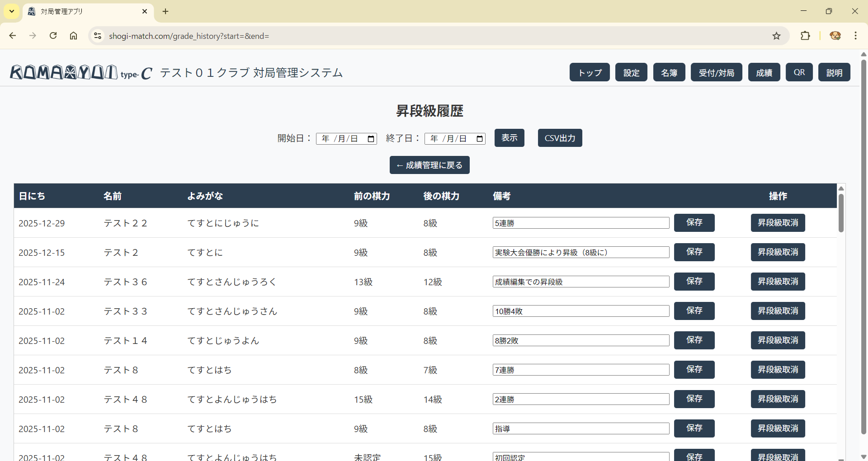Open a new browser tab
This screenshot has width=868, height=461.
click(x=165, y=11)
